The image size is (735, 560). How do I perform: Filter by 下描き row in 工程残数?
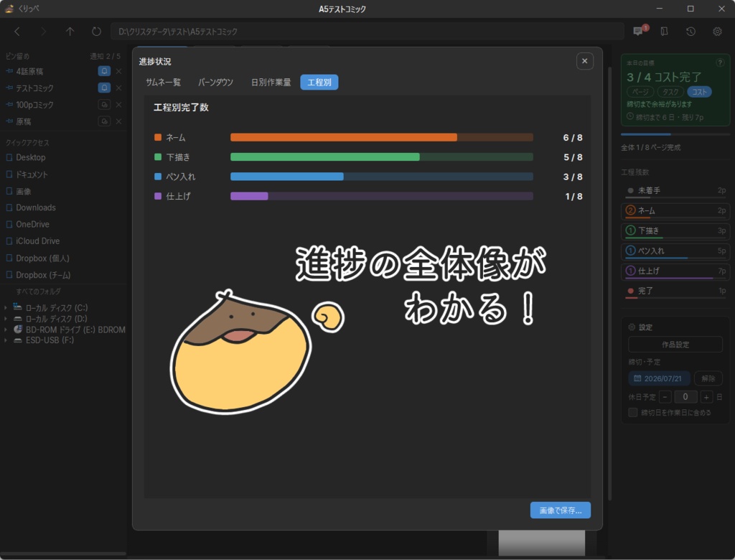point(675,231)
